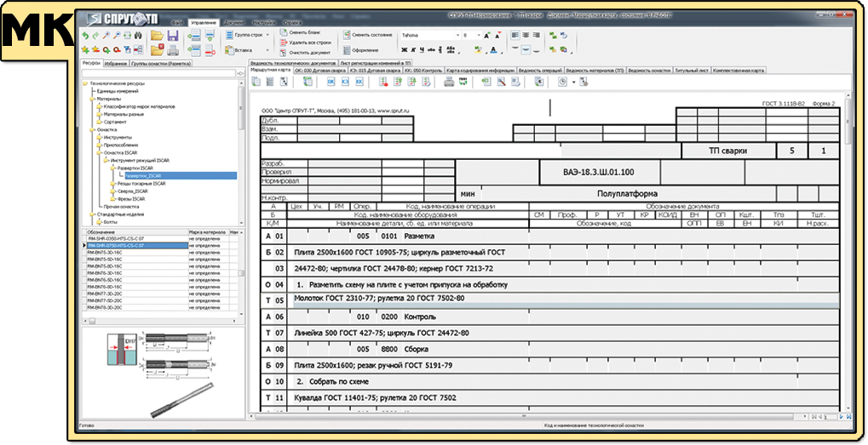
Task: Open folder icon in ribbon
Action: coord(156,36)
